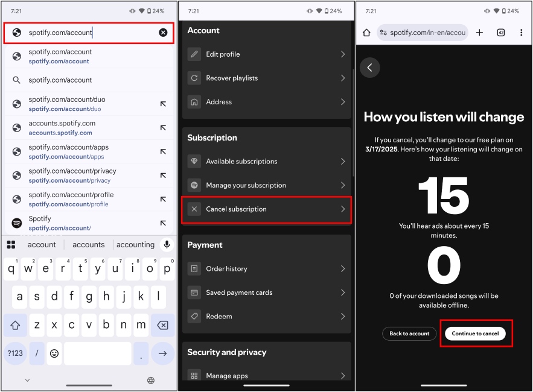Go to browser home page icon
Screen dimensions: 533x392
366,33
